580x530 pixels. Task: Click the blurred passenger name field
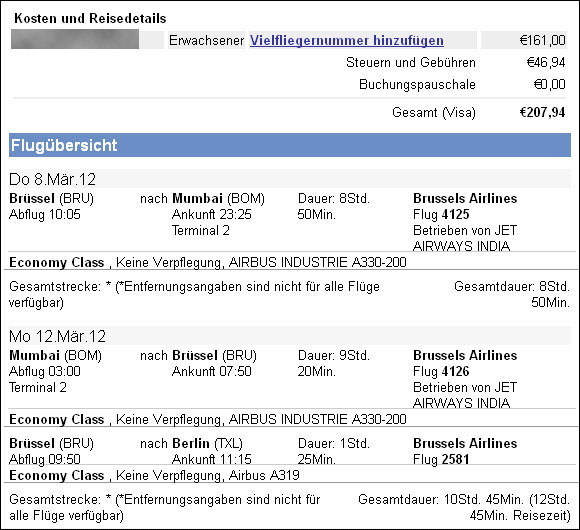pos(75,40)
